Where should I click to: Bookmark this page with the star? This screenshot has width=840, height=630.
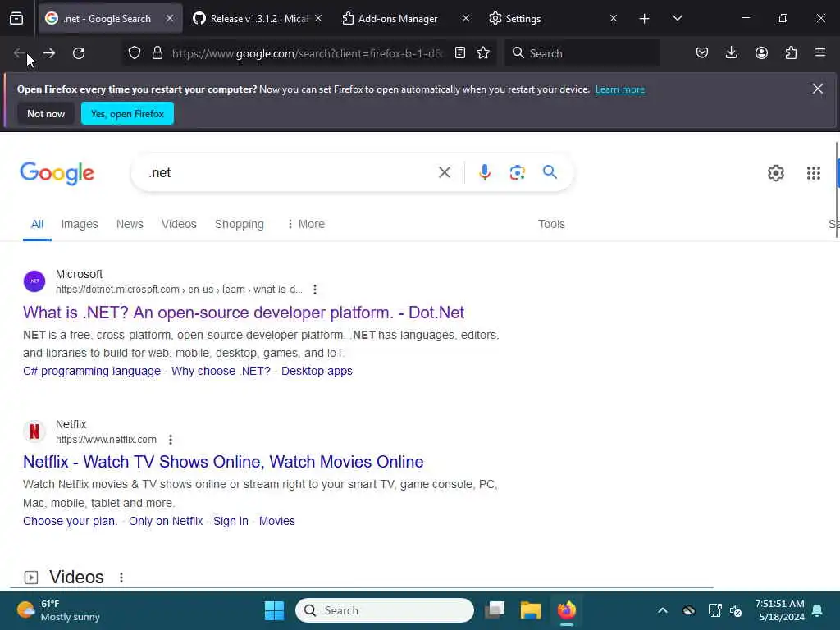point(483,53)
